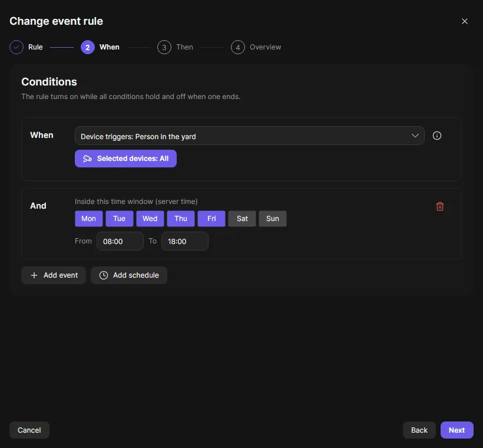Viewport: 483px width, 448px height.
Task: Edit the From time field 08:00
Action: [x=120, y=241]
